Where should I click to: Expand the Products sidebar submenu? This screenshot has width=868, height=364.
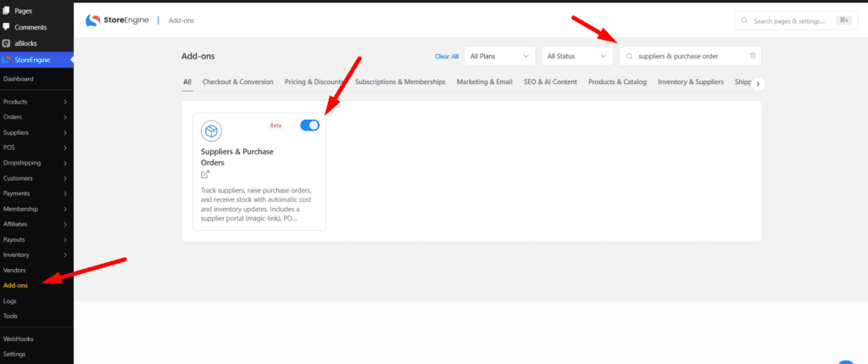tap(65, 102)
